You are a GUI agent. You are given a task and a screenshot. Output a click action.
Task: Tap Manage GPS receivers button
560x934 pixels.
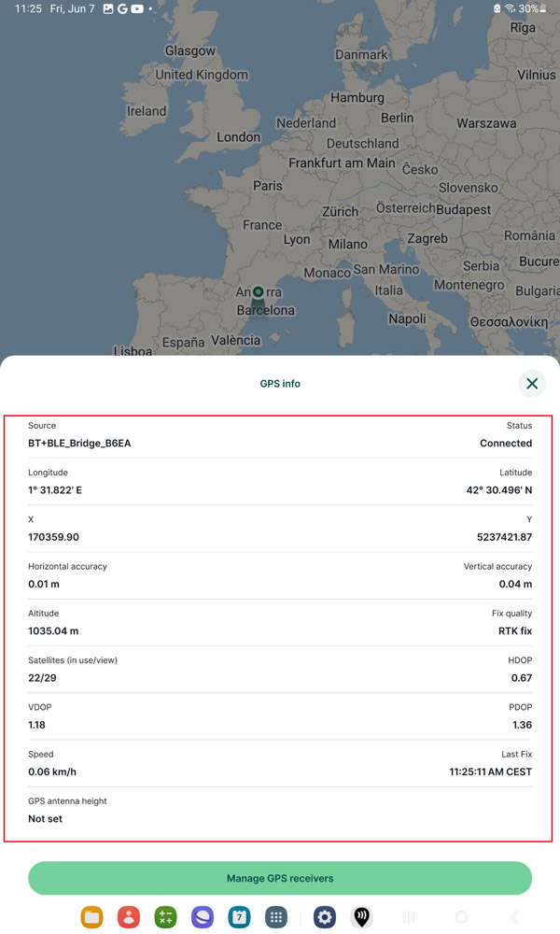point(280,878)
